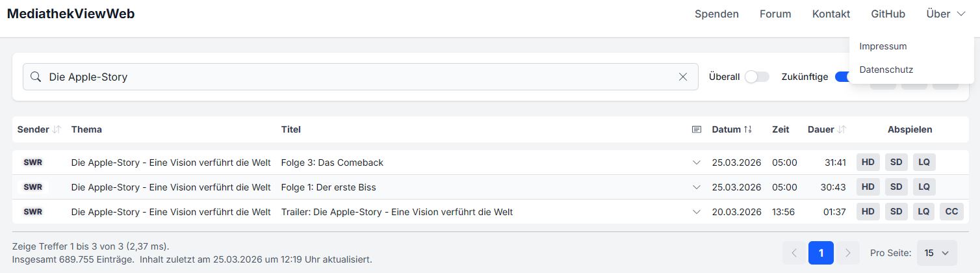Expand details for Folge 3: Das Comeback
The height and width of the screenshot is (273, 980).
tap(697, 162)
